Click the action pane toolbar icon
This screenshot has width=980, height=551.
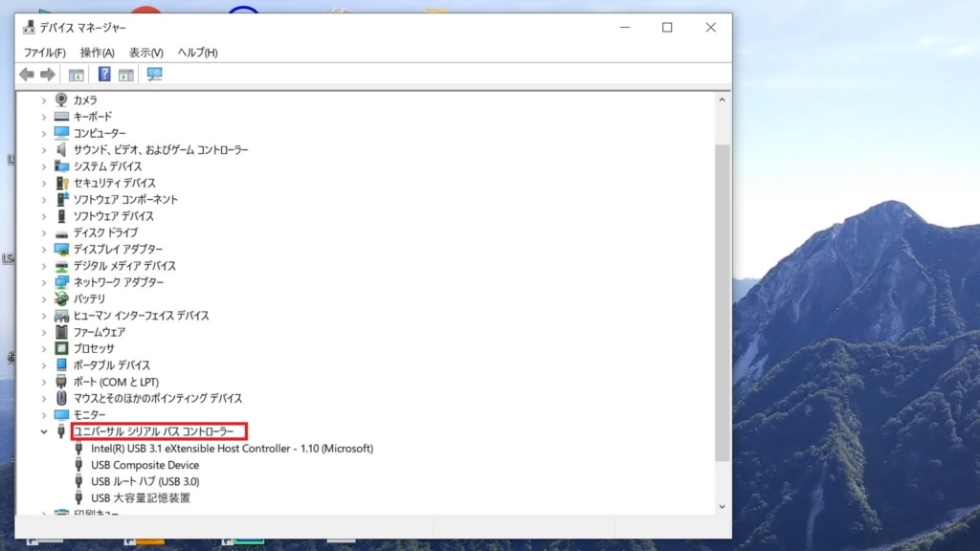pos(125,75)
